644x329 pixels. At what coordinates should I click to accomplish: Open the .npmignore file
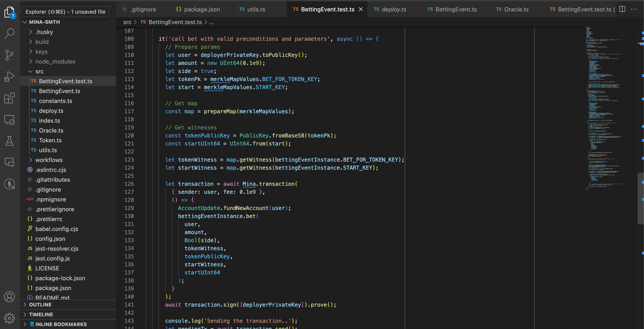tap(68, 199)
